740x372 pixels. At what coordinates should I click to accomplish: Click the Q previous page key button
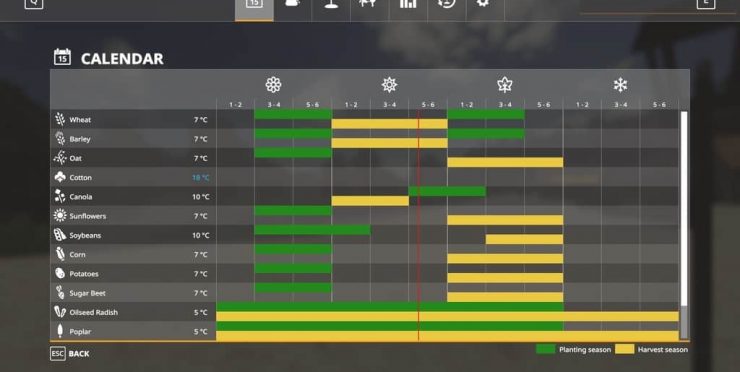[x=34, y=4]
